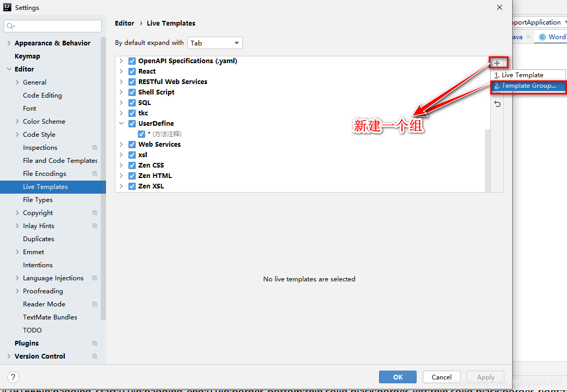
Task: Click the plus add template button
Action: coord(497,63)
